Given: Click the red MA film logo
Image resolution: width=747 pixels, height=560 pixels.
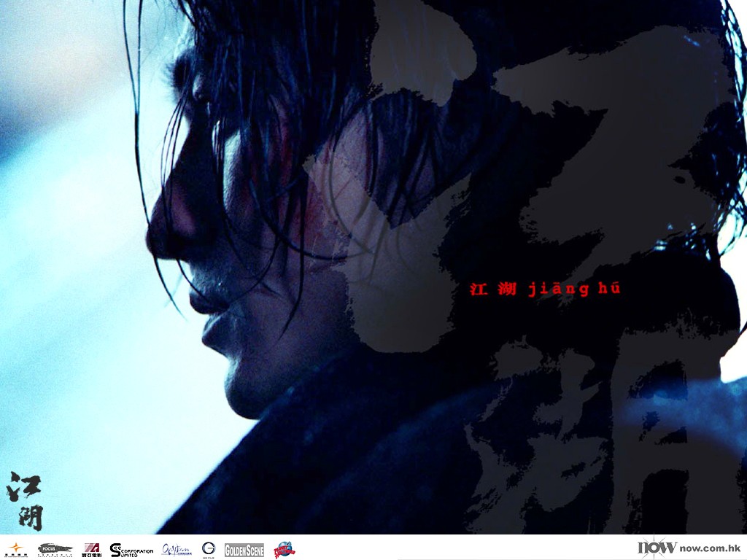Looking at the screenshot, I should click(91, 550).
